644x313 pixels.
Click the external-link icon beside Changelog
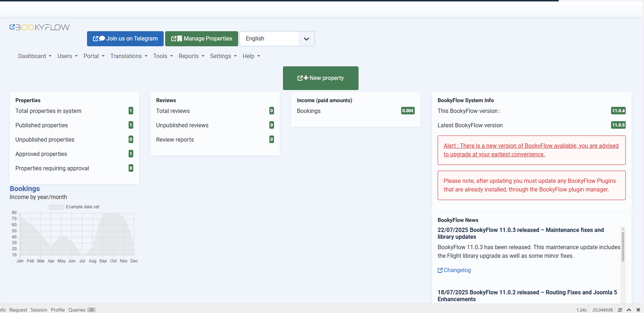click(440, 270)
